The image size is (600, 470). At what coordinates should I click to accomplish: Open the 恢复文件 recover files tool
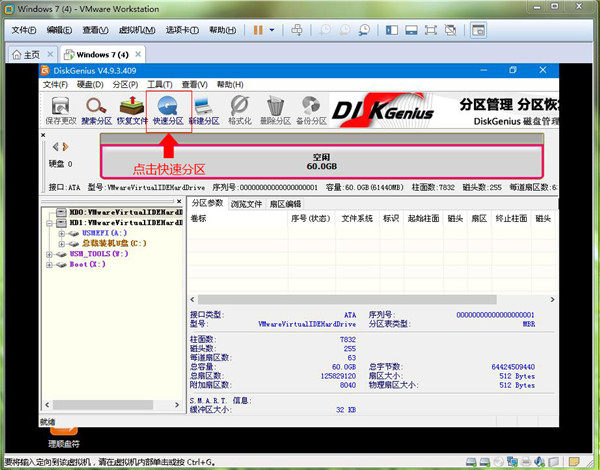pyautogui.click(x=132, y=111)
